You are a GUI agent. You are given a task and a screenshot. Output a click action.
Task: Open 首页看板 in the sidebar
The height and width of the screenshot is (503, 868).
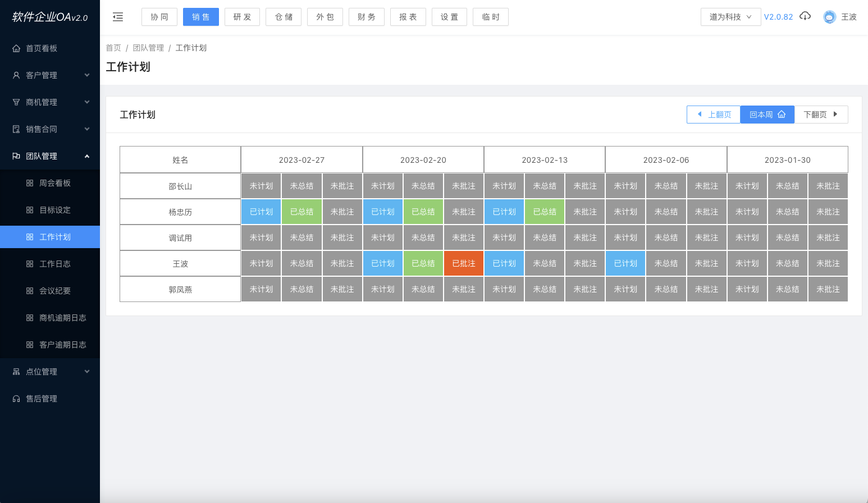click(x=50, y=48)
